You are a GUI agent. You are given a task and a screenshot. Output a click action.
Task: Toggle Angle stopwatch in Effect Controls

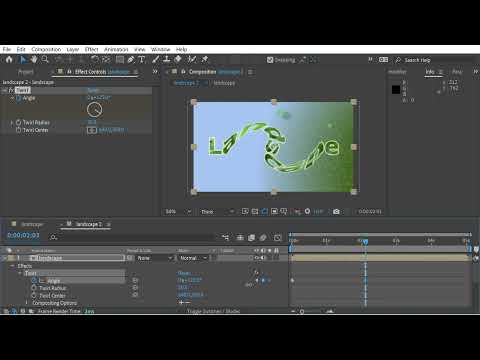coord(19,98)
